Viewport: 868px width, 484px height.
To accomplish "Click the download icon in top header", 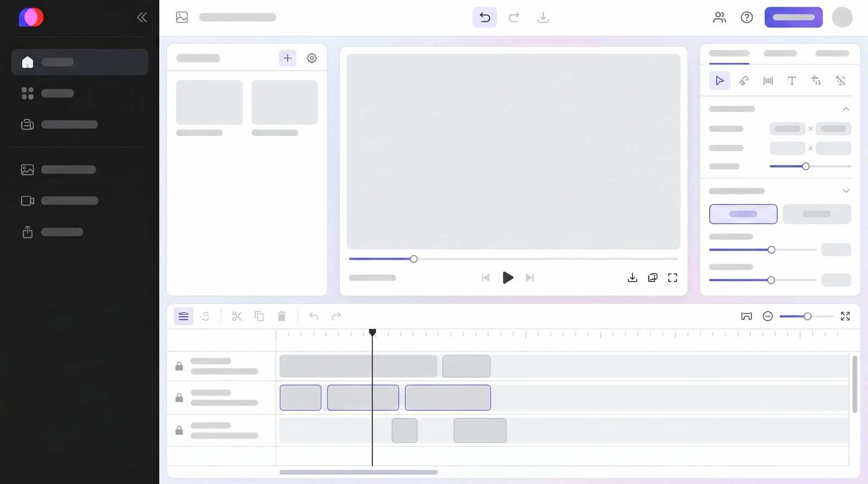I will 543,17.
